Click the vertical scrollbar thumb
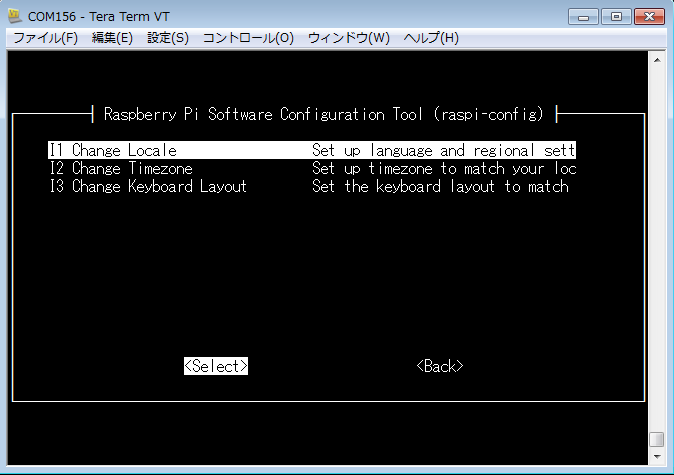Viewport: 674px width, 475px height. [x=657, y=439]
